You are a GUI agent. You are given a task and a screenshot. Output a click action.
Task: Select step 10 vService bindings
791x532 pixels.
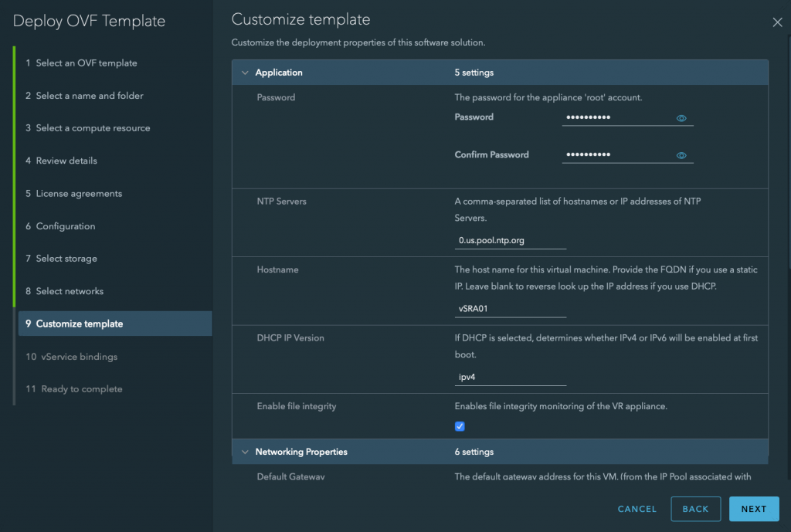[71, 357]
